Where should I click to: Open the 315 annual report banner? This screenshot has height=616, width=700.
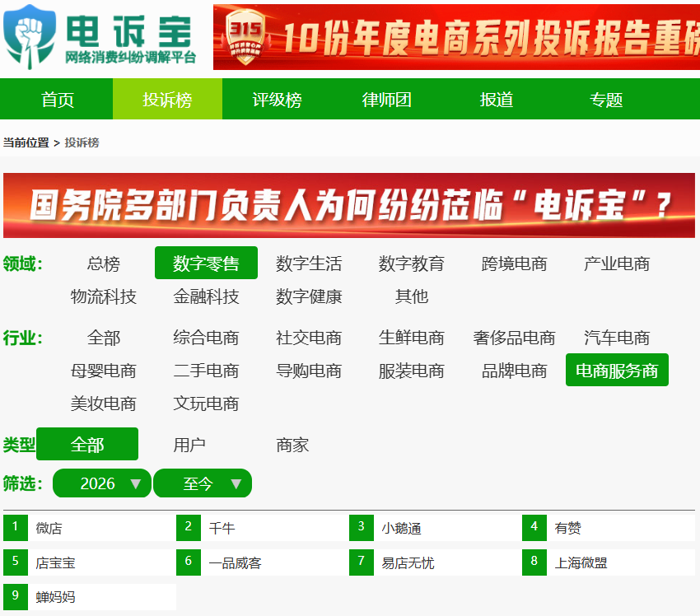click(456, 37)
